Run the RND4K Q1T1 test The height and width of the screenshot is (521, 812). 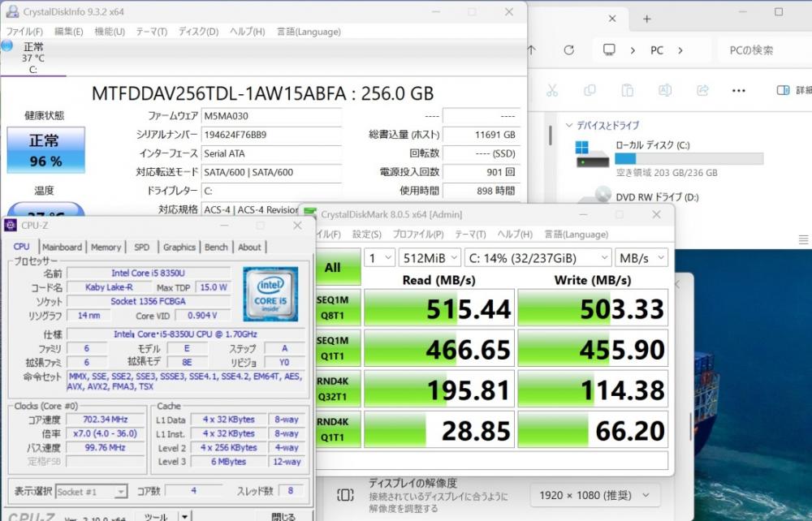pyautogui.click(x=338, y=429)
